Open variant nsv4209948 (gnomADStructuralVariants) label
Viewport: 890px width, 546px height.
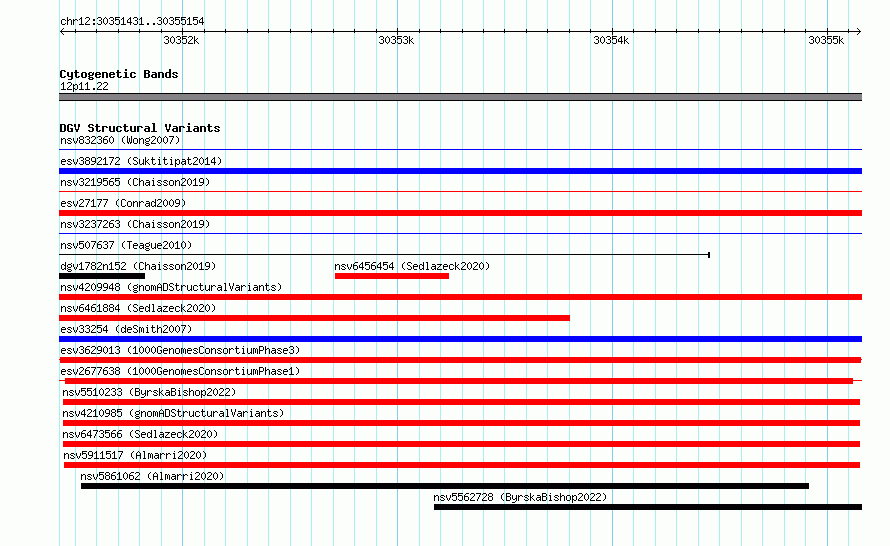[x=171, y=287]
